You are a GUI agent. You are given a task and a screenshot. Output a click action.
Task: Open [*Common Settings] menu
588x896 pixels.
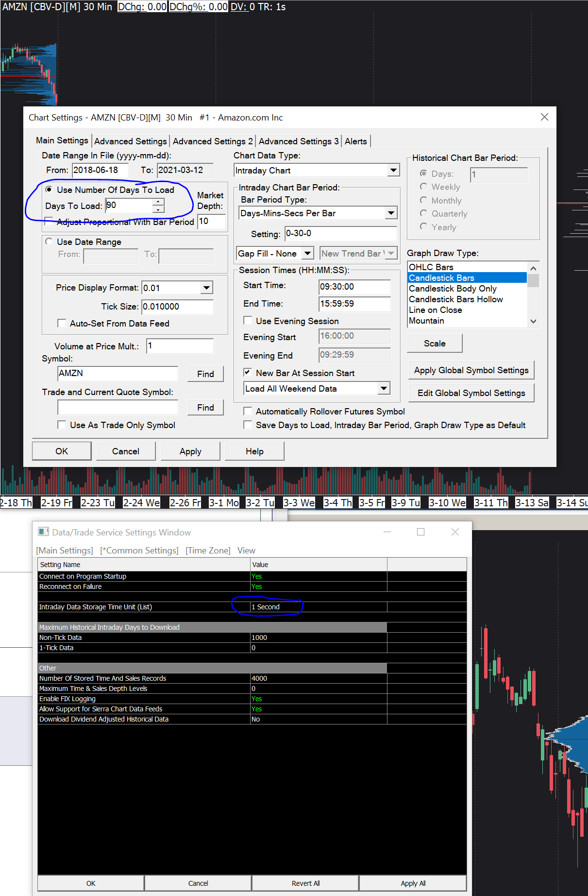click(x=139, y=550)
